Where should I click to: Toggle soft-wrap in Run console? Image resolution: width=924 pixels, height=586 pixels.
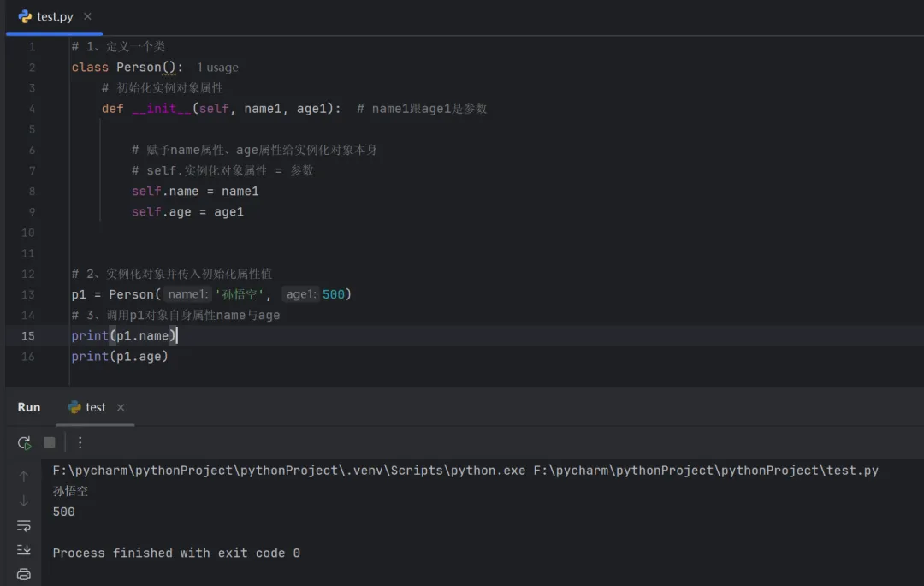coord(24,525)
